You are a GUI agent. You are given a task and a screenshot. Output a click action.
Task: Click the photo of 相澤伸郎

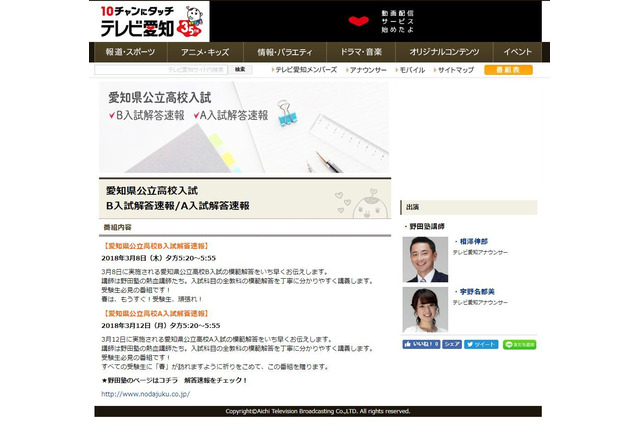425,260
